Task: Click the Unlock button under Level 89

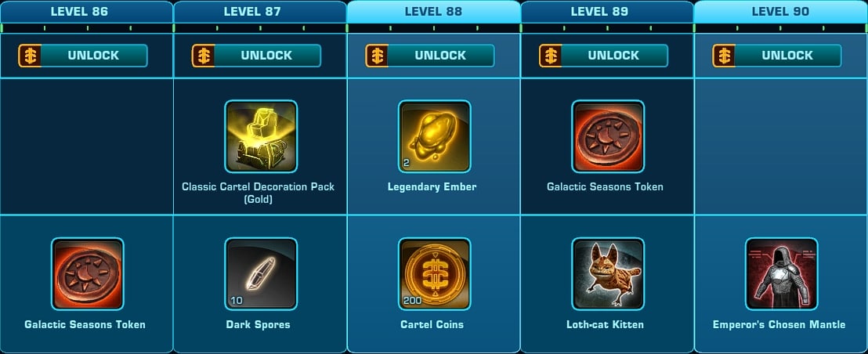Action: tap(603, 56)
